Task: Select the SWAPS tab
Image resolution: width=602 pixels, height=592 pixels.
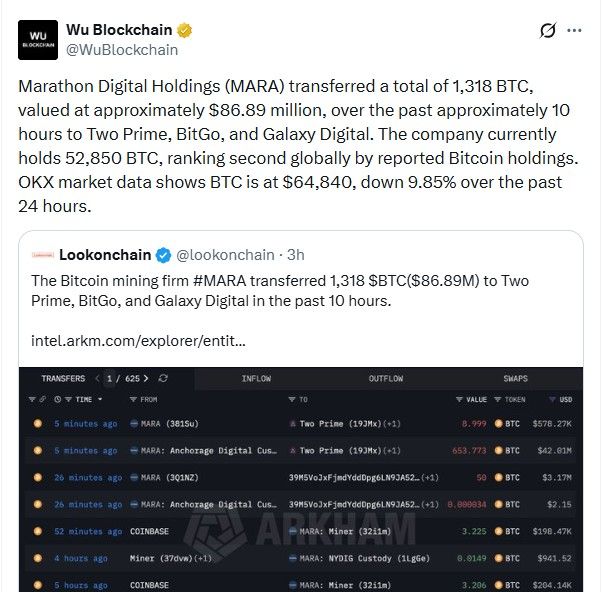Action: click(516, 379)
